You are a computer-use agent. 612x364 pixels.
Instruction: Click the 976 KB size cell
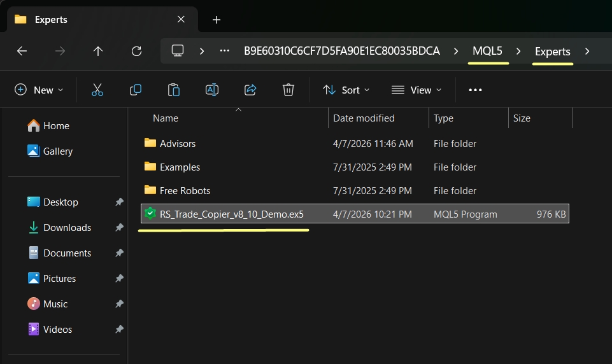click(x=551, y=214)
